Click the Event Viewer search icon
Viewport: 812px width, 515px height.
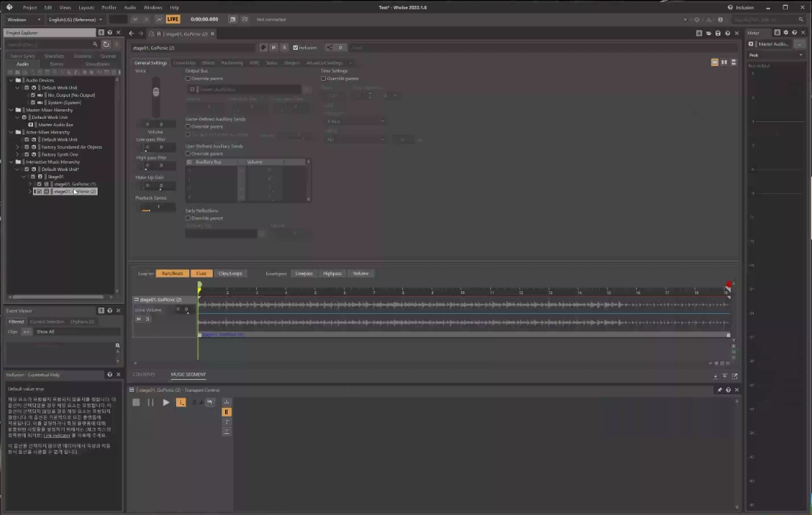pos(117,345)
